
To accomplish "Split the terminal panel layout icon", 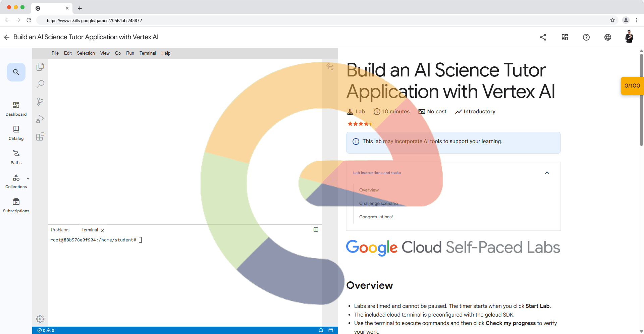I will (x=316, y=230).
